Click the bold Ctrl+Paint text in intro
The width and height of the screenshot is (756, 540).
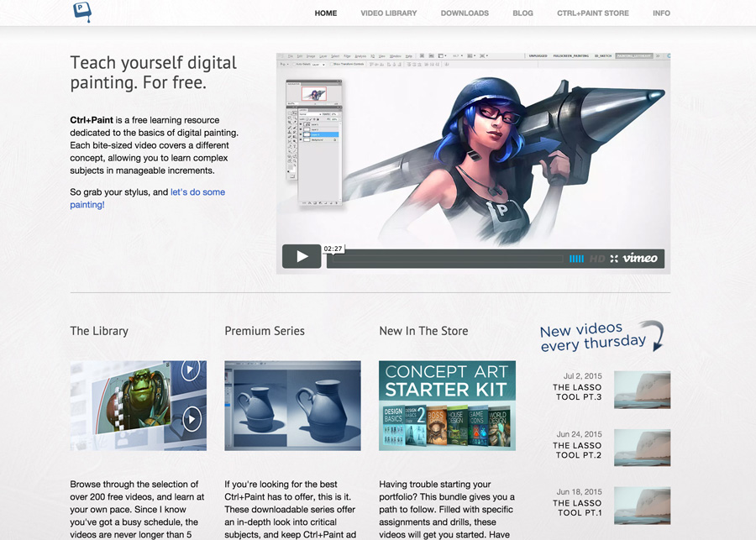(92, 120)
